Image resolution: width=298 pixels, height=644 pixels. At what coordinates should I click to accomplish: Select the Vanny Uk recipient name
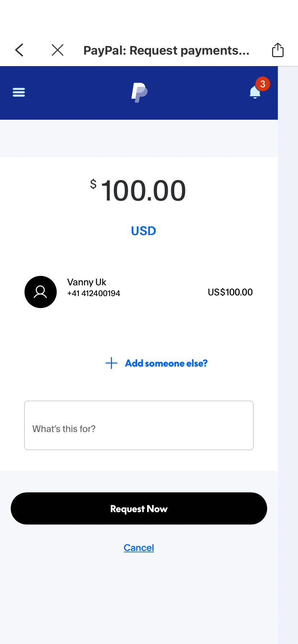coord(87,282)
